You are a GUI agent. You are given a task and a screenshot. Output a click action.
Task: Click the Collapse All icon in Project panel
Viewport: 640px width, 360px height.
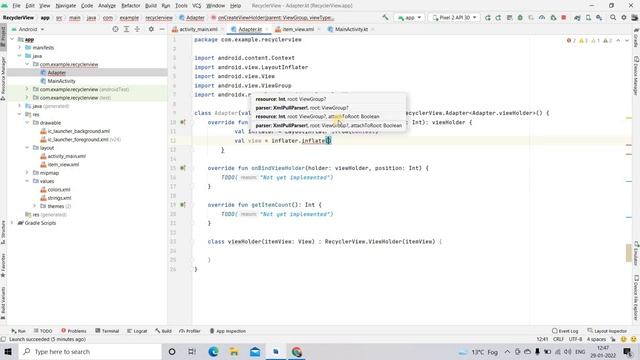click(x=137, y=29)
